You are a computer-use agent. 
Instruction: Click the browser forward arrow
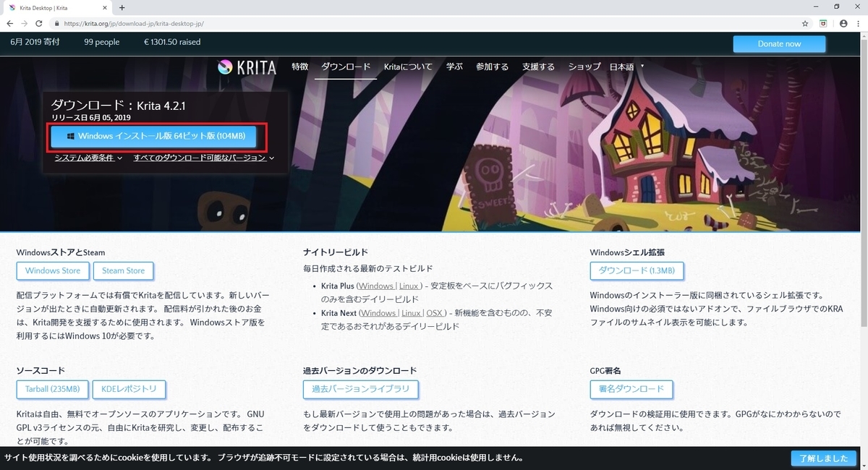(24, 23)
